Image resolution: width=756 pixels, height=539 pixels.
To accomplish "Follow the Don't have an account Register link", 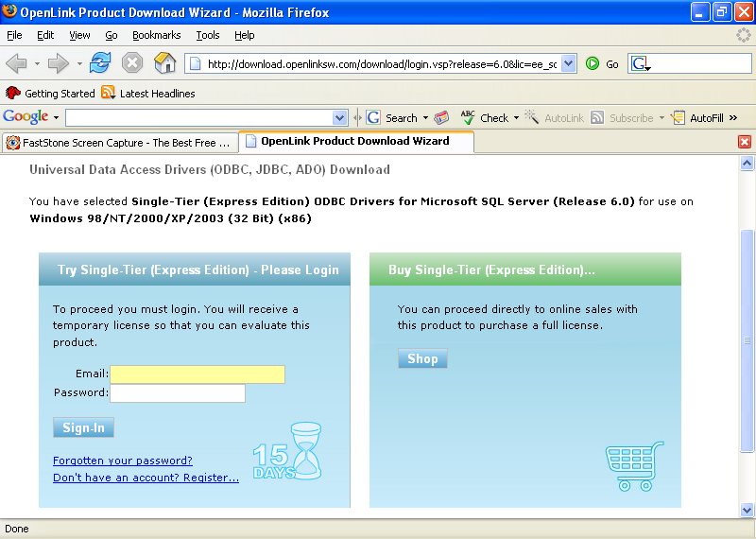I will pos(146,478).
